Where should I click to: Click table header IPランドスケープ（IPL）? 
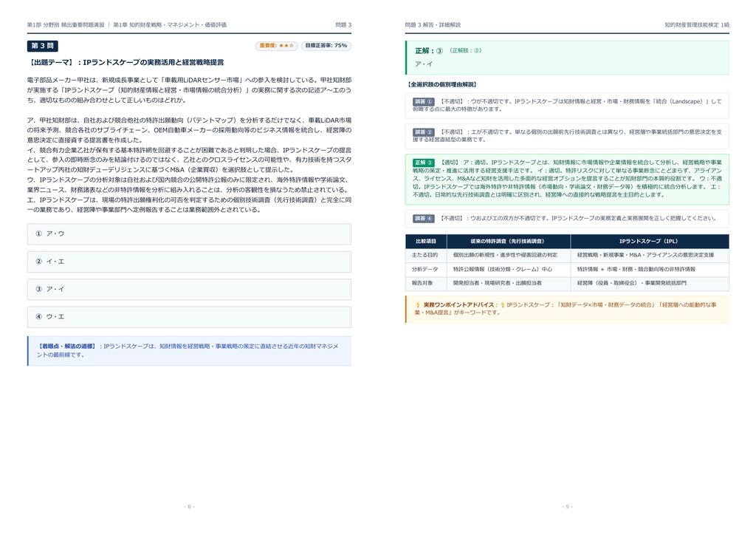[650, 241]
